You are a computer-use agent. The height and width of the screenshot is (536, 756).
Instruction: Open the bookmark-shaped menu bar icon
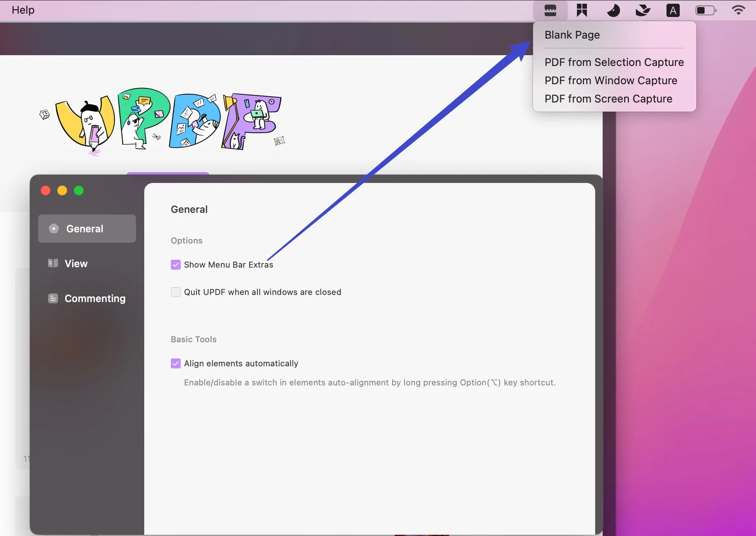click(582, 10)
